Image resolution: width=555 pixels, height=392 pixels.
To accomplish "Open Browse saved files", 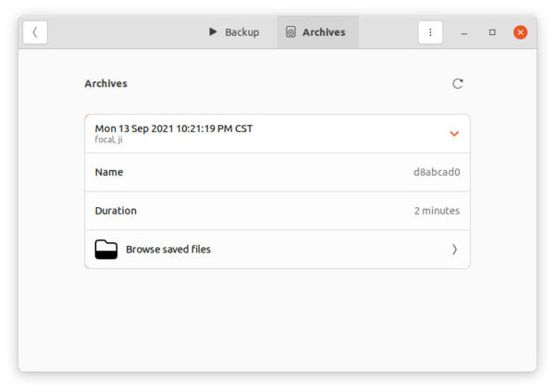I will [277, 250].
